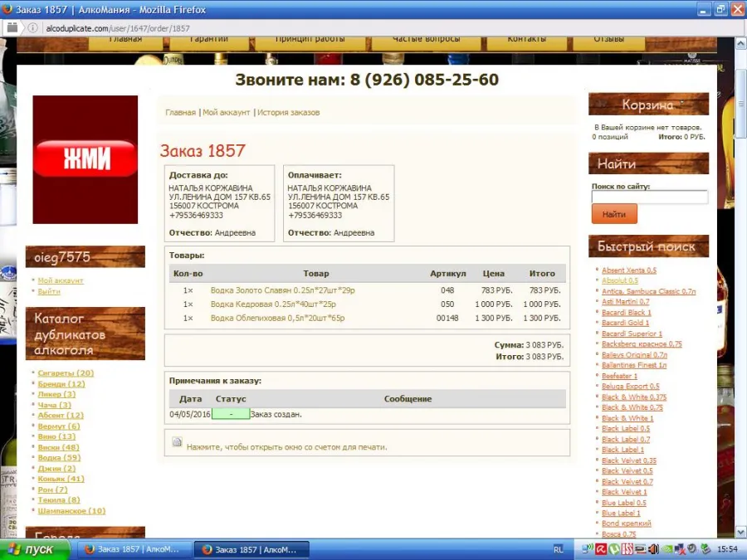Click the orange Найти button
The image size is (747, 560).
click(614, 214)
